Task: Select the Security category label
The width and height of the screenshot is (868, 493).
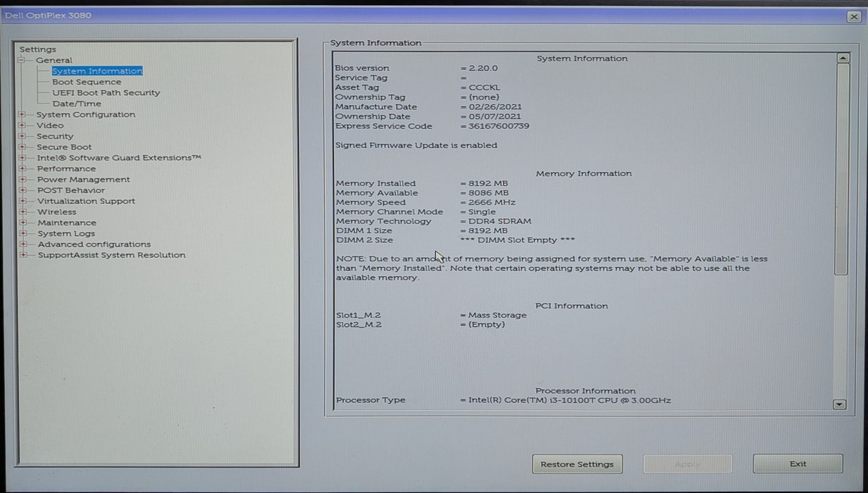Action: coord(55,137)
